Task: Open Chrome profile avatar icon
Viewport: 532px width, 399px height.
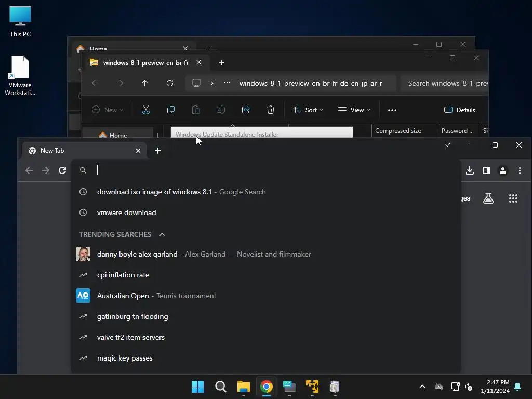Action: [503, 170]
